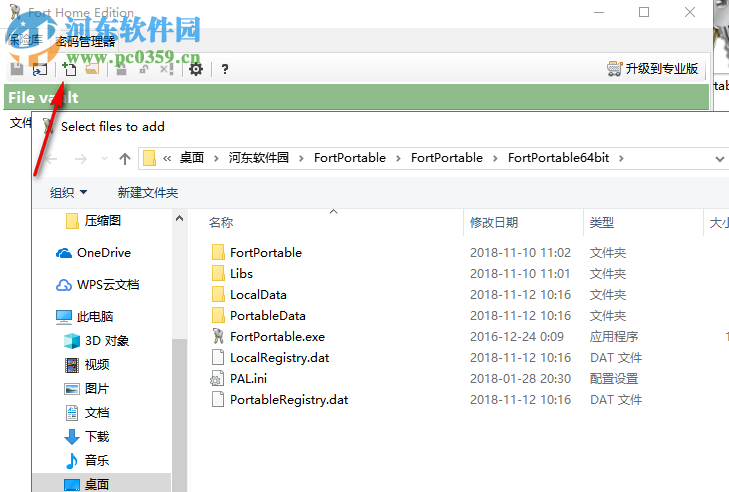The height and width of the screenshot is (492, 729).
Task: Close the Fort Home Edition window
Action: click(x=690, y=12)
